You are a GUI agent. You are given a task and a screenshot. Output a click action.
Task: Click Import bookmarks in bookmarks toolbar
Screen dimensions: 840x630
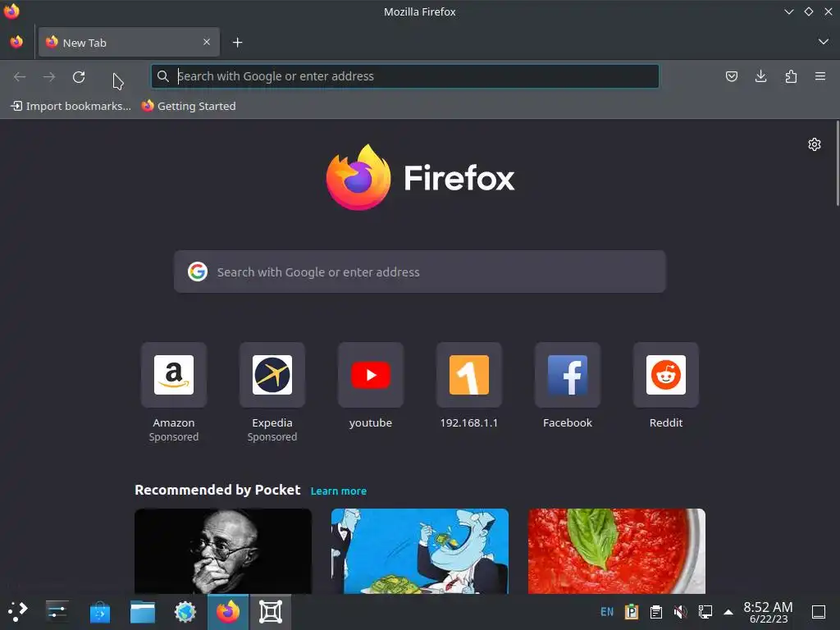(71, 106)
